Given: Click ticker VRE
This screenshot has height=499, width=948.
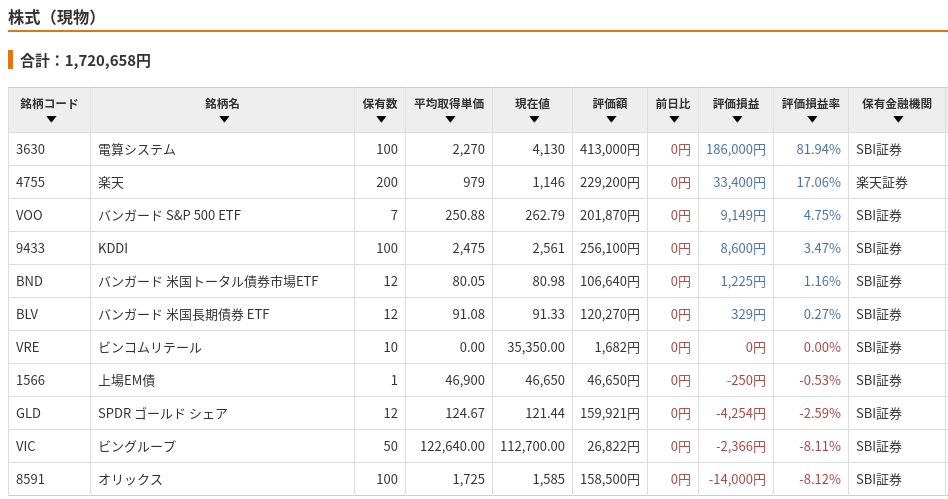Looking at the screenshot, I should [x=27, y=347].
